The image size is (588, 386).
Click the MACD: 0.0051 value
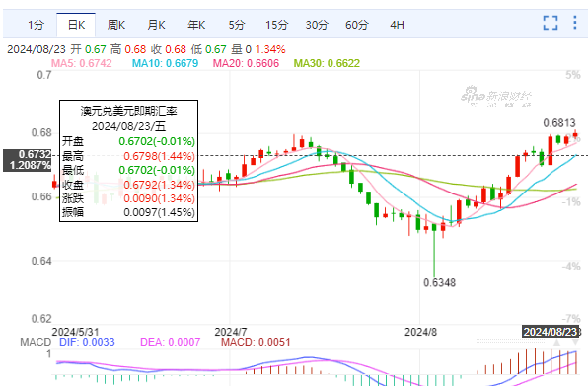tap(256, 342)
